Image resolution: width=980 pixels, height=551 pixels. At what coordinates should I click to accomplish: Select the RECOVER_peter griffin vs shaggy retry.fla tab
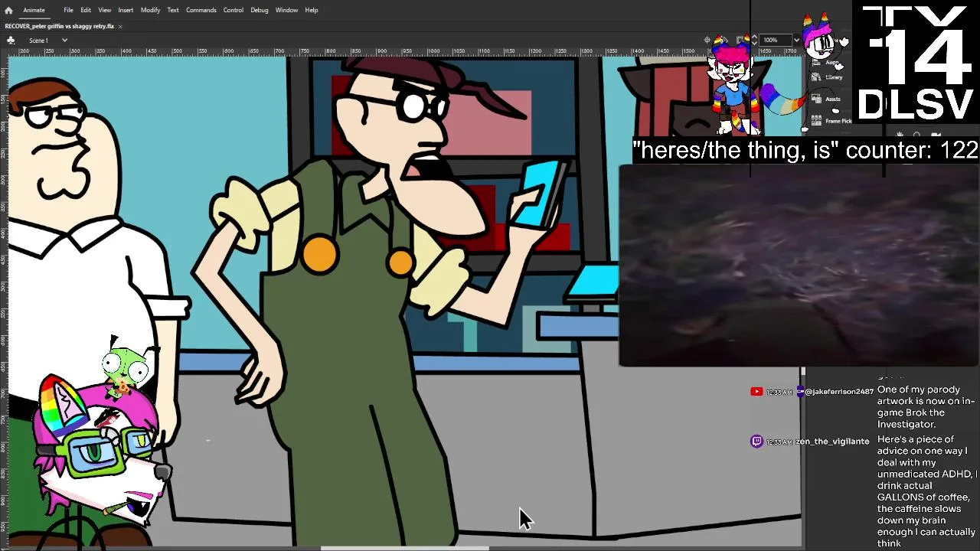click(60, 26)
